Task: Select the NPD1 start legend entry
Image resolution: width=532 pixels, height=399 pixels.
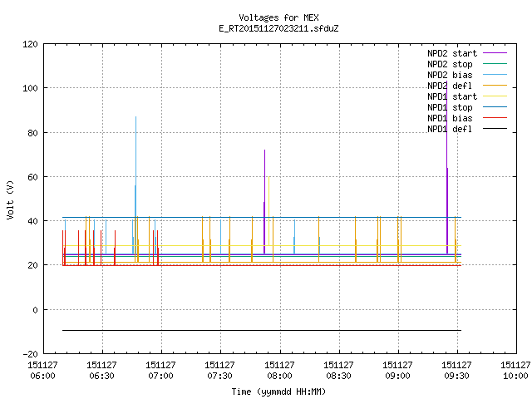Action: [467, 96]
